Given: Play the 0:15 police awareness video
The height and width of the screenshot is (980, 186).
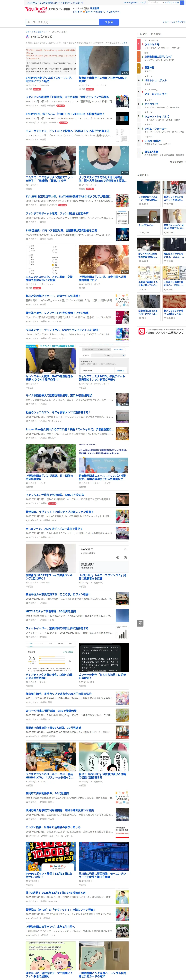Looking at the screenshot, I should 122,234.
